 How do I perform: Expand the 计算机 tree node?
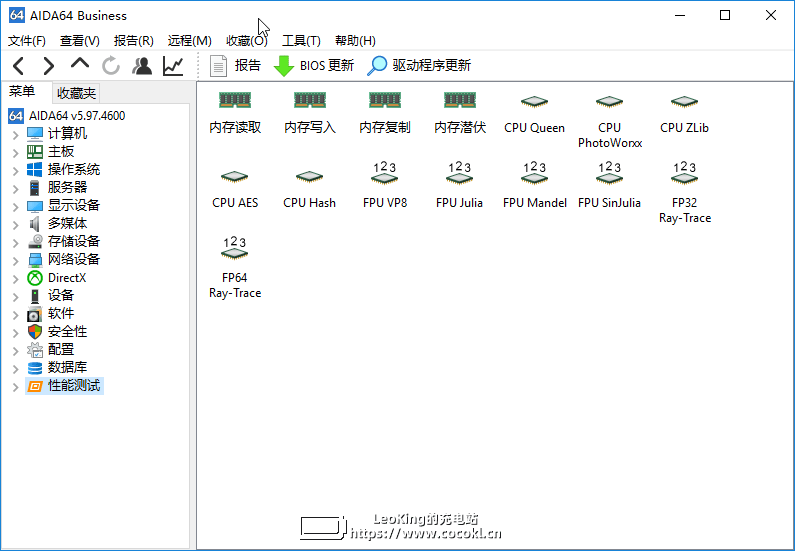[x=15, y=135]
